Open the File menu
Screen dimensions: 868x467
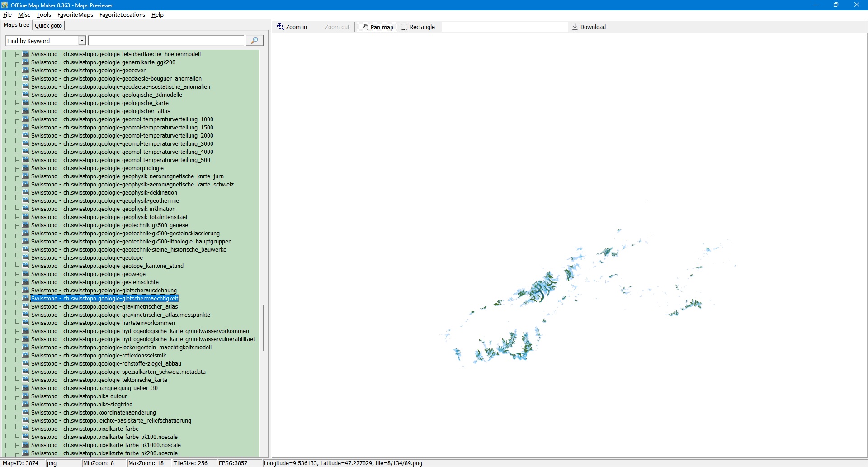pyautogui.click(x=7, y=15)
